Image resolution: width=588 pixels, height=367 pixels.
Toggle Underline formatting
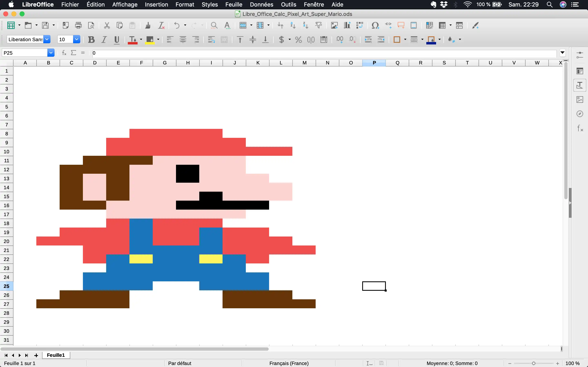(117, 40)
